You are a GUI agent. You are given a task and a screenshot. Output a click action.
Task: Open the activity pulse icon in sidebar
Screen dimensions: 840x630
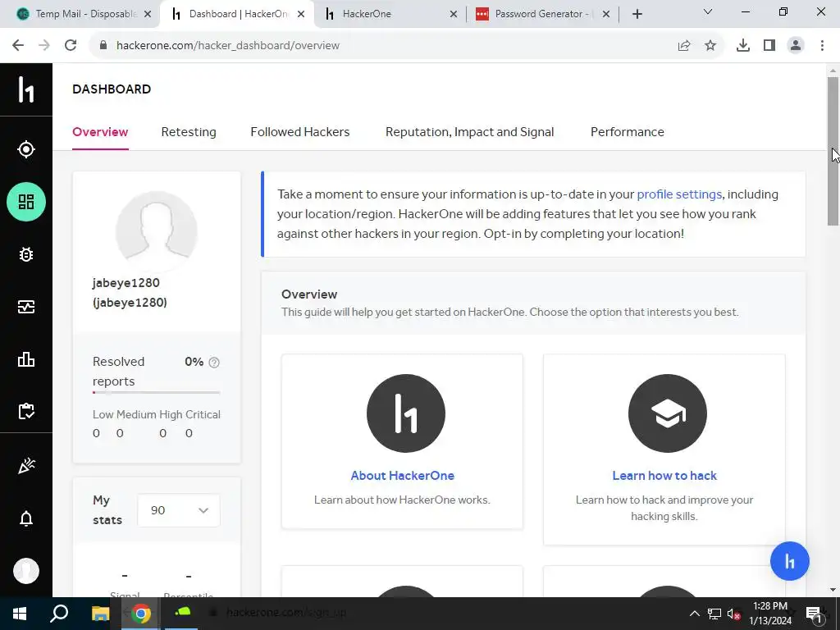pyautogui.click(x=25, y=307)
